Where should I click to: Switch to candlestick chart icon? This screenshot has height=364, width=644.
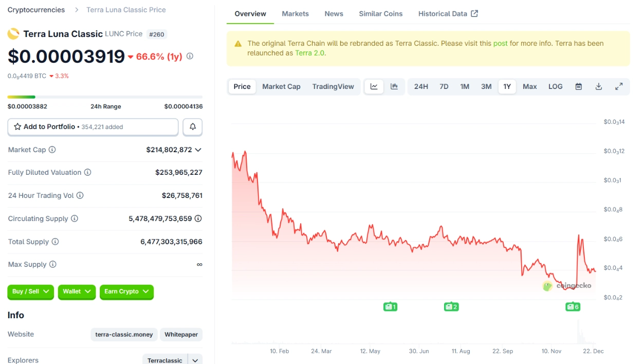394,86
